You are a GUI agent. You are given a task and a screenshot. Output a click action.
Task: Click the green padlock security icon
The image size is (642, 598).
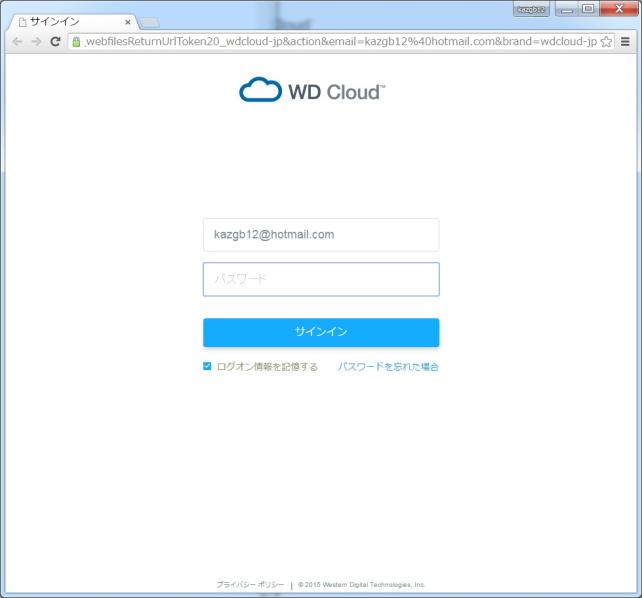point(76,42)
